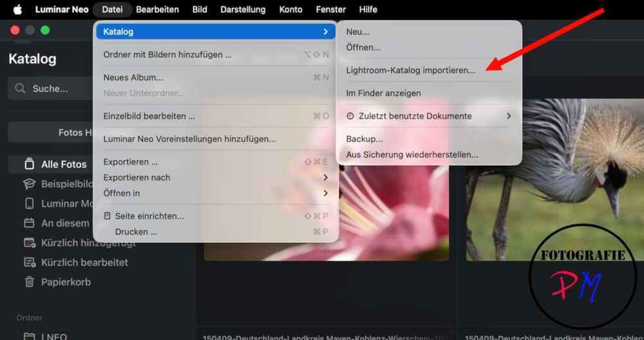
Task: Choose Einzelbild bearbeiten
Action: point(216,116)
